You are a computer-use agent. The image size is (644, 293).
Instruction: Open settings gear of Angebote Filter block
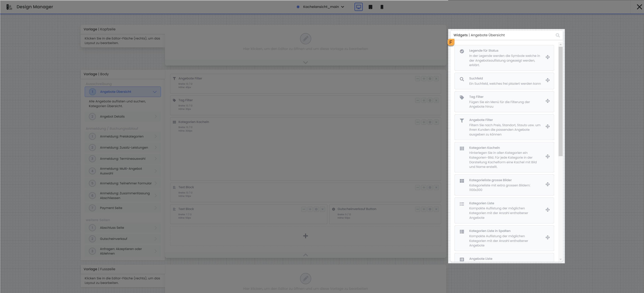click(x=430, y=79)
